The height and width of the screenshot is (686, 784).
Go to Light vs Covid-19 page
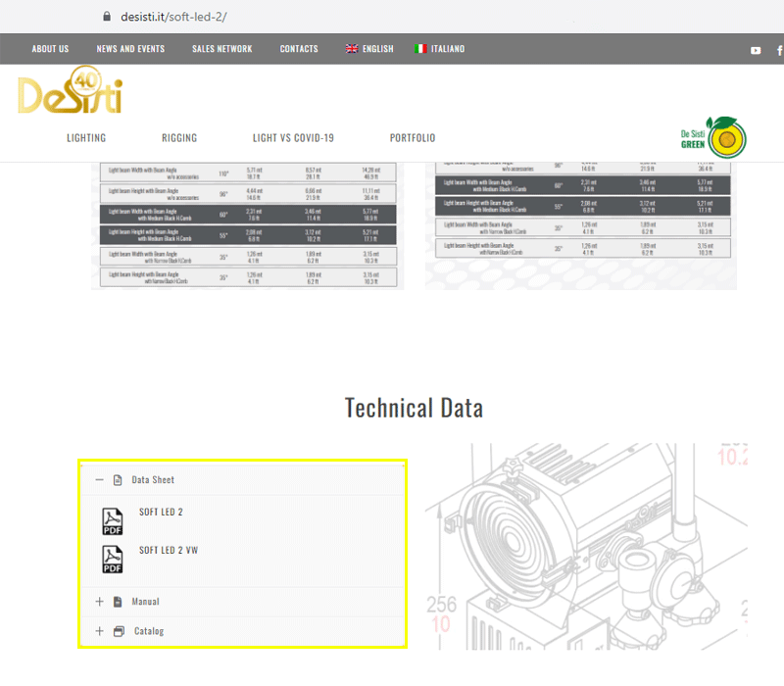point(293,138)
